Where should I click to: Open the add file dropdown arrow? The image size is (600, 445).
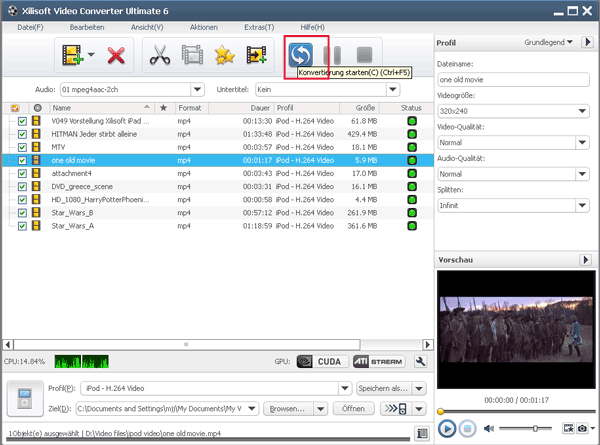tap(91, 55)
